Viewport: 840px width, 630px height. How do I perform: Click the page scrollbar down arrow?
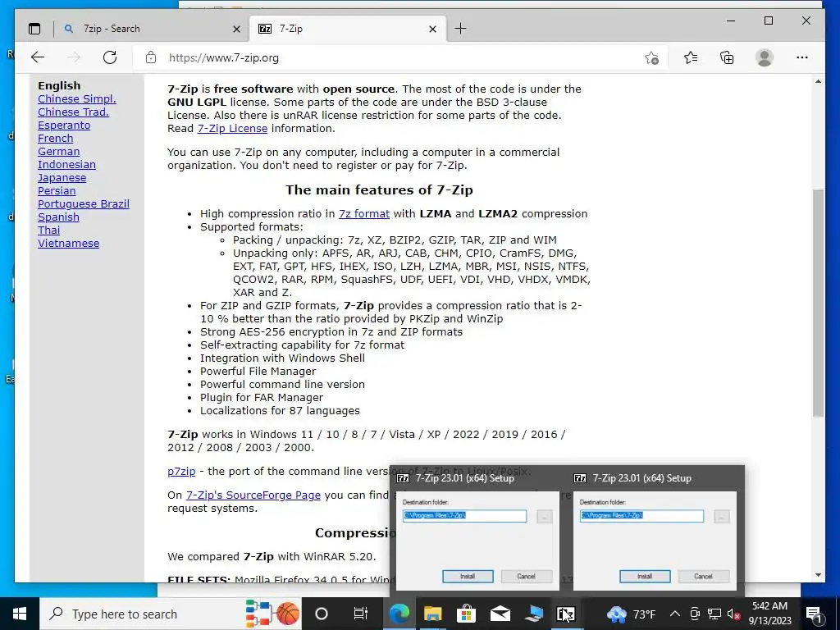818,575
